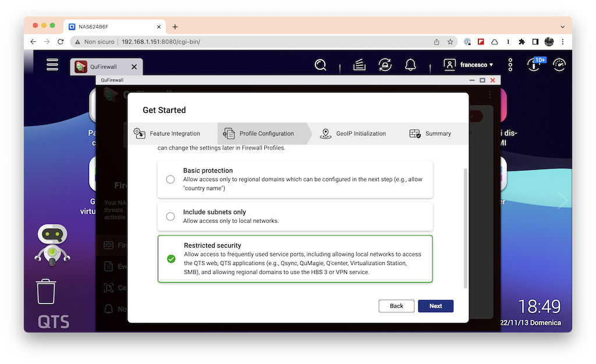The image size is (596, 364).
Task: Close the QuFirewall window with red X
Action: [x=492, y=80]
